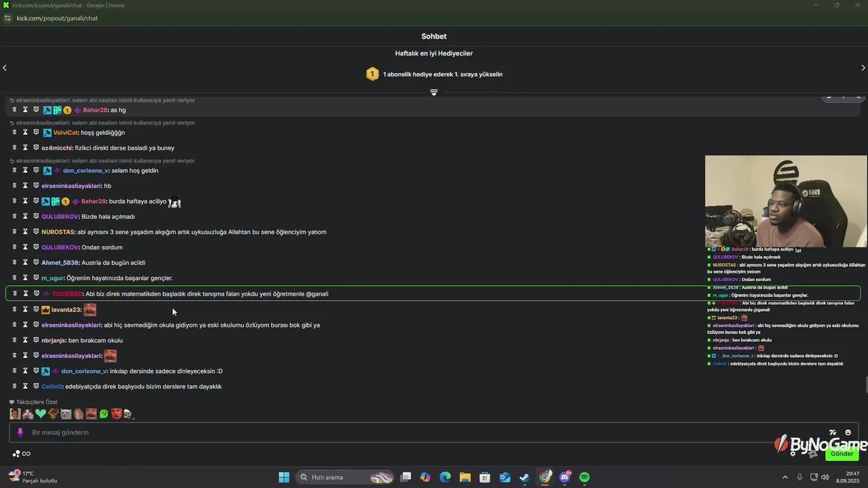This screenshot has height=488, width=868.
Task: Click the address bar URL kick.com/popout/ganali/chat
Action: [x=57, y=18]
